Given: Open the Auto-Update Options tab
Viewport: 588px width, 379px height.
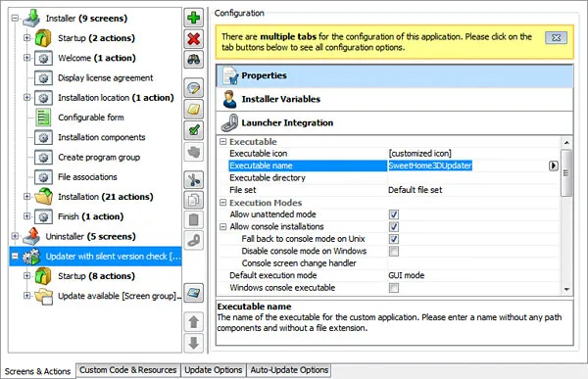Looking at the screenshot, I should coord(289,370).
